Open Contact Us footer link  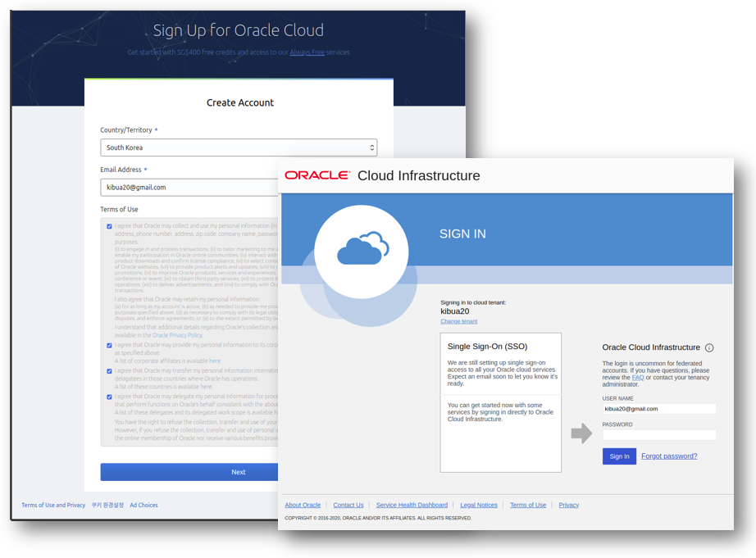(x=348, y=505)
